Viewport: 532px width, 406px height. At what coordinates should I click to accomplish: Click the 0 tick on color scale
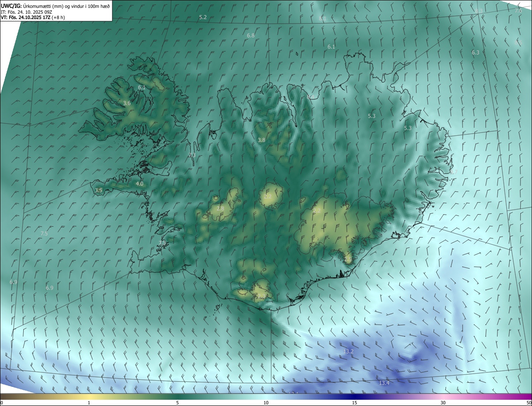click(2, 403)
